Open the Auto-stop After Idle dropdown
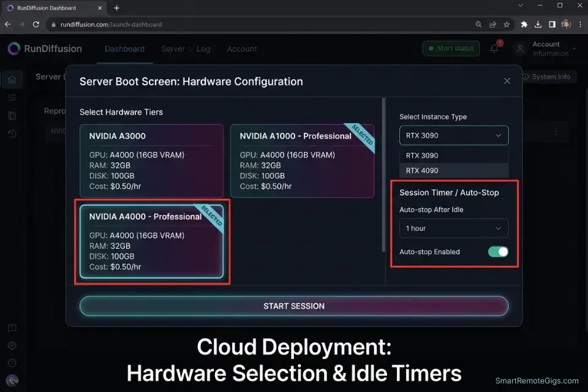The width and height of the screenshot is (588, 392). 454,228
